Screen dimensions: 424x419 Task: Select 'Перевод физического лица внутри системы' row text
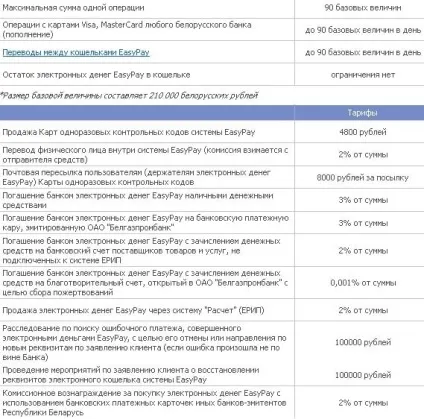pyautogui.click(x=145, y=155)
